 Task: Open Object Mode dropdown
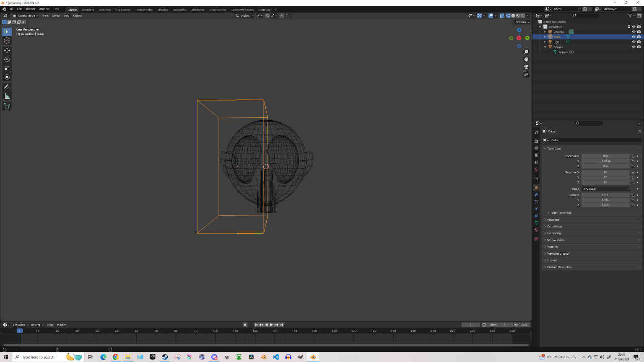point(26,16)
